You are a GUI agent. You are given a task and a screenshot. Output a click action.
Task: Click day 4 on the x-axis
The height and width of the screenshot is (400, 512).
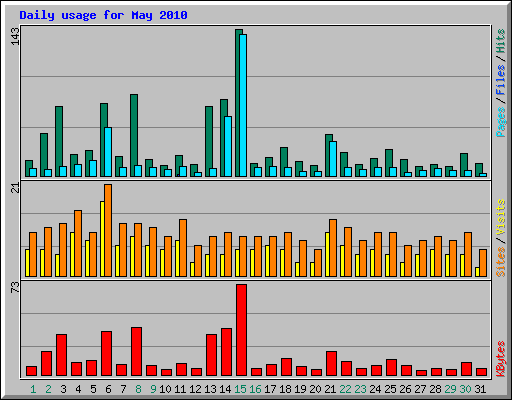coord(78,389)
